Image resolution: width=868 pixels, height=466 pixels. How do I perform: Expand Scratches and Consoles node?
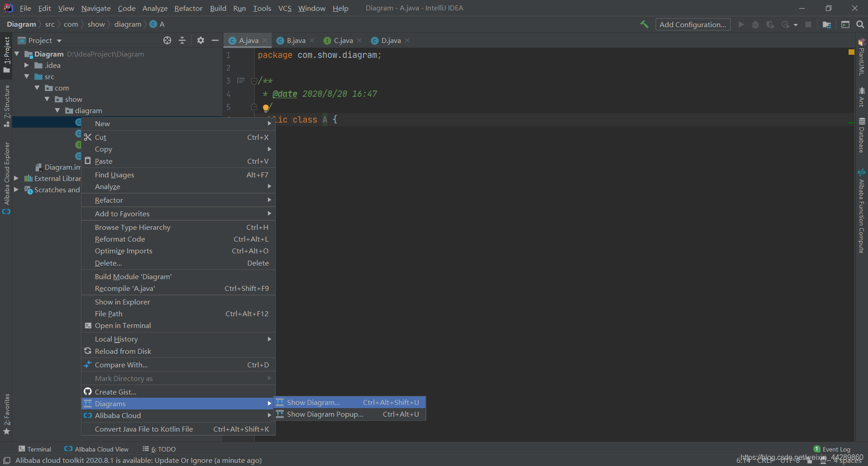[x=16, y=190]
